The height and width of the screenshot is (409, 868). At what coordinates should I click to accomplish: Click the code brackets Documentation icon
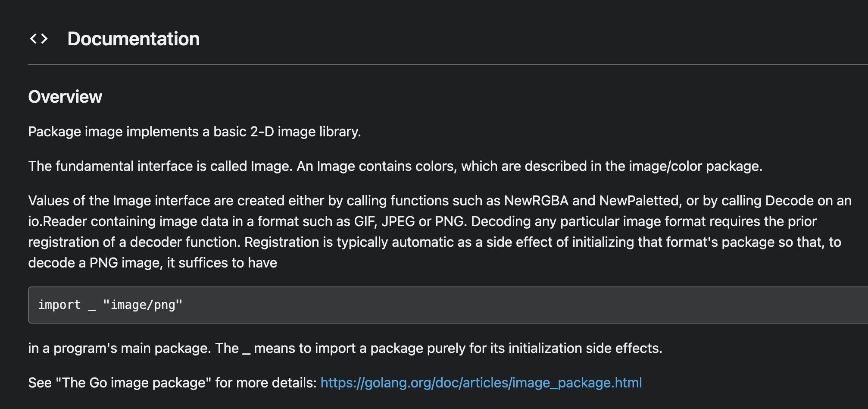[x=39, y=39]
